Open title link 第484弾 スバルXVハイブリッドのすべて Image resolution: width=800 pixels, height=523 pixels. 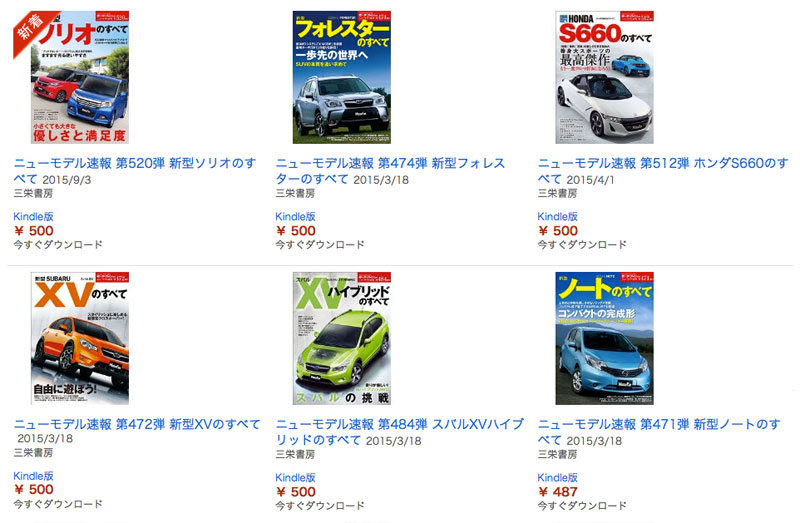tap(399, 432)
